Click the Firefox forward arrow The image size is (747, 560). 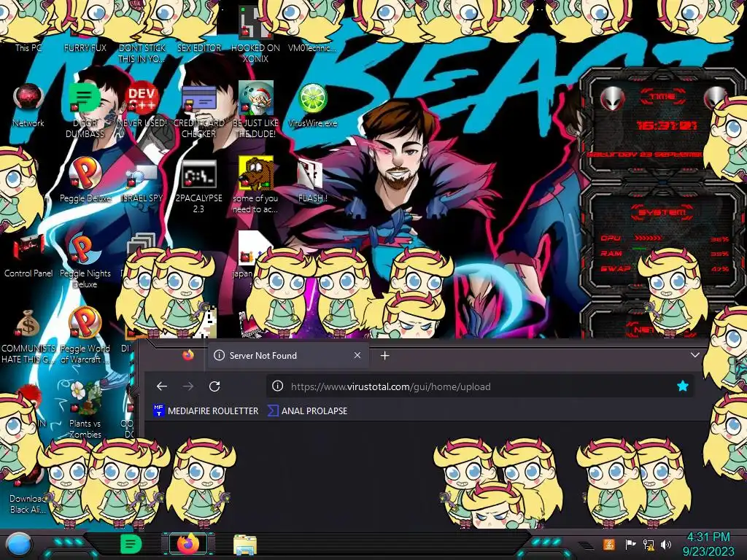tap(188, 386)
